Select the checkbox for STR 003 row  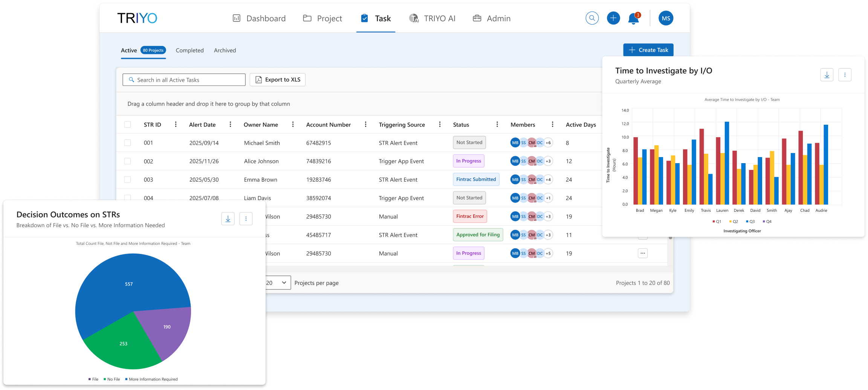(x=128, y=180)
